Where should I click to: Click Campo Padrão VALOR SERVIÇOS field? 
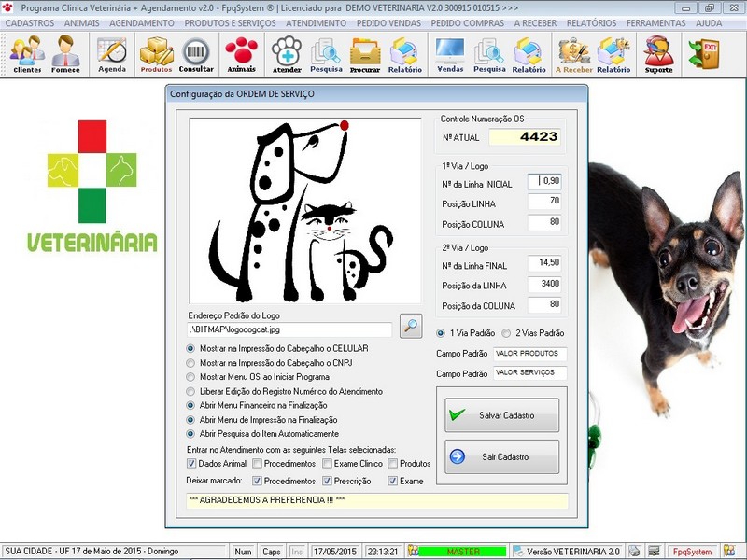[529, 372]
